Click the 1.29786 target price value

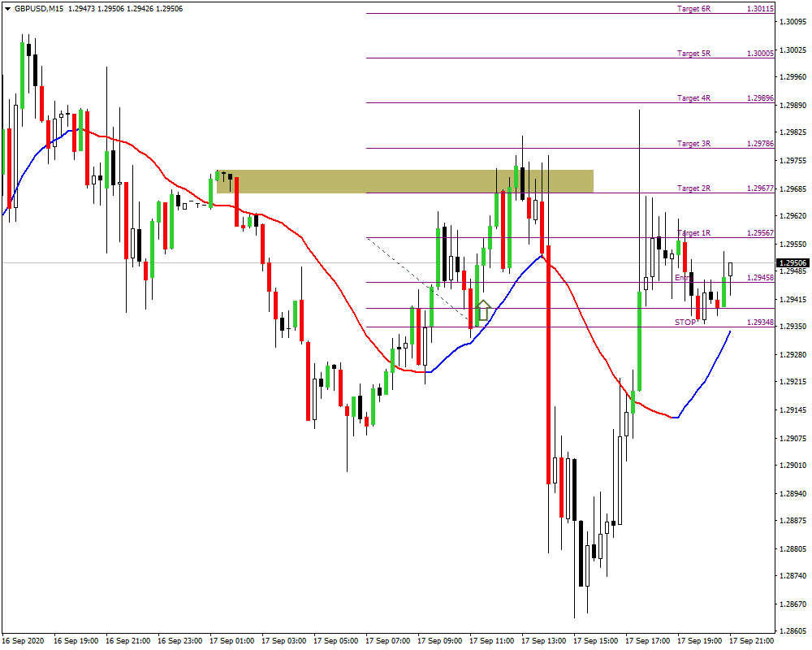point(760,144)
